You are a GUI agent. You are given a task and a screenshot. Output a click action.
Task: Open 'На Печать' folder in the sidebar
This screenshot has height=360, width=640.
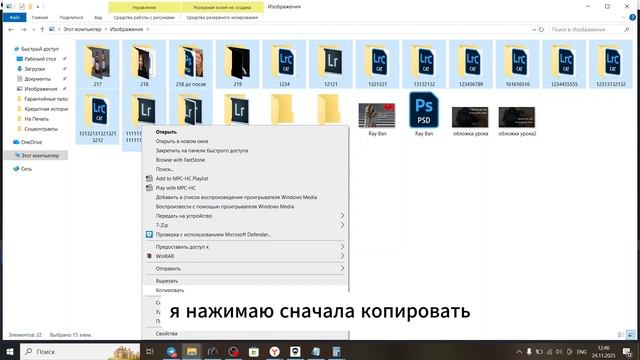36,119
